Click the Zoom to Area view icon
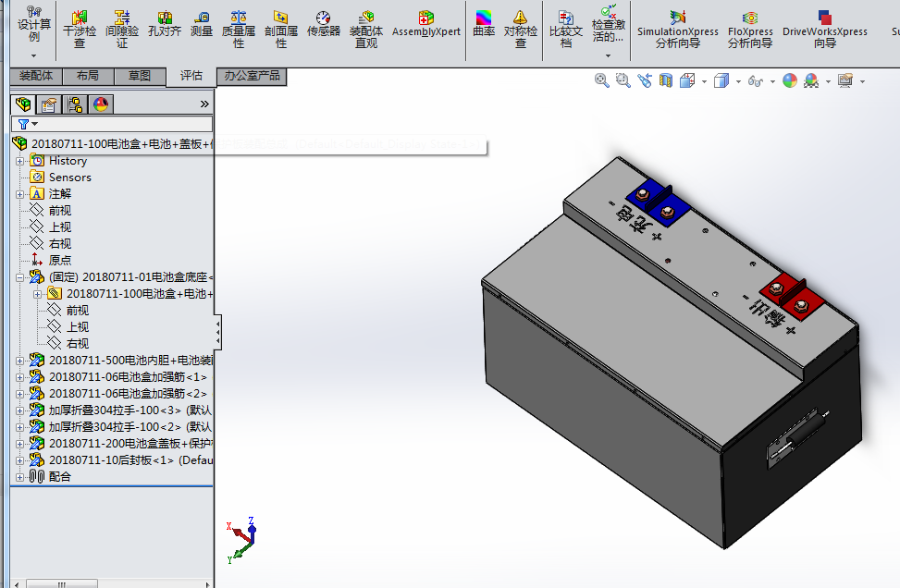The image size is (900, 588). pos(623,80)
